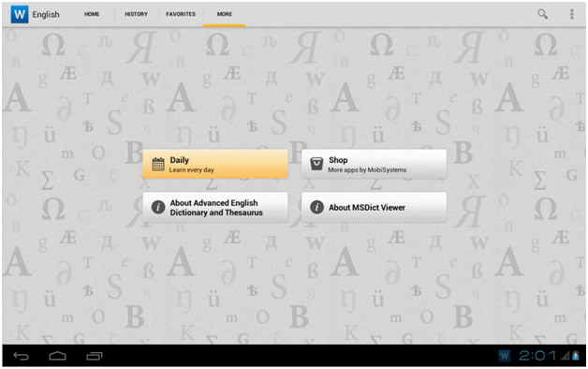Open Daily Learn every day
This screenshot has width=588, height=369.
coord(215,164)
